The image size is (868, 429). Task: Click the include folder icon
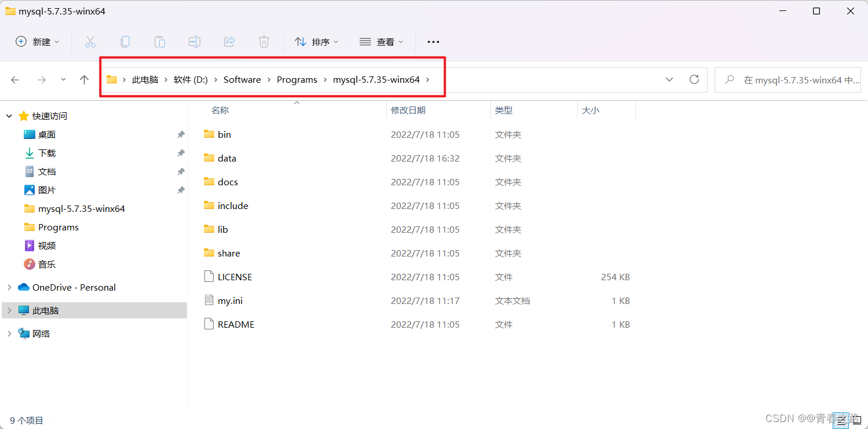[209, 205]
